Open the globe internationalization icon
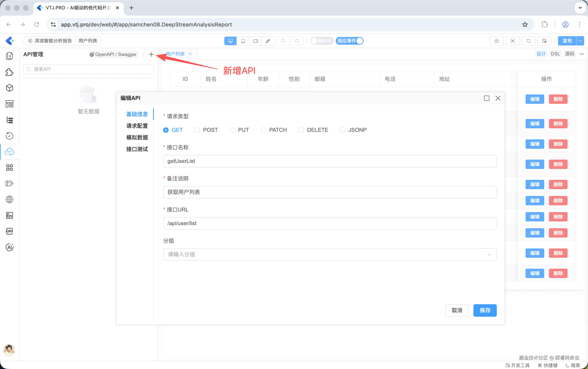Viewport: 588px width, 369px height. pos(10,199)
